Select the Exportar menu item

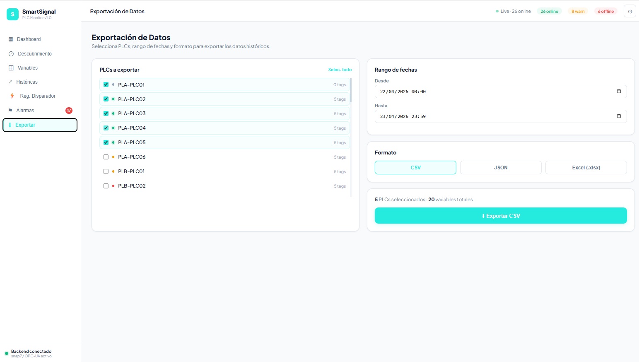[x=40, y=125]
